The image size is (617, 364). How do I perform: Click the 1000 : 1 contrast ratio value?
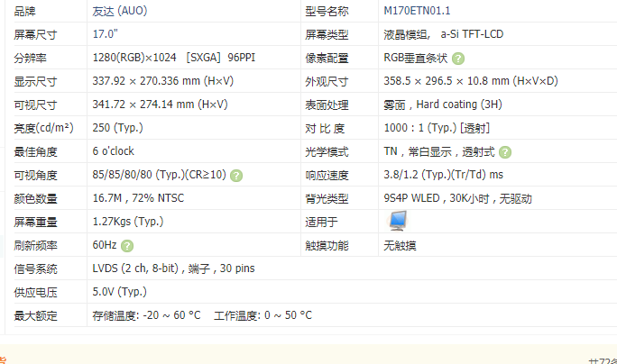click(437, 128)
